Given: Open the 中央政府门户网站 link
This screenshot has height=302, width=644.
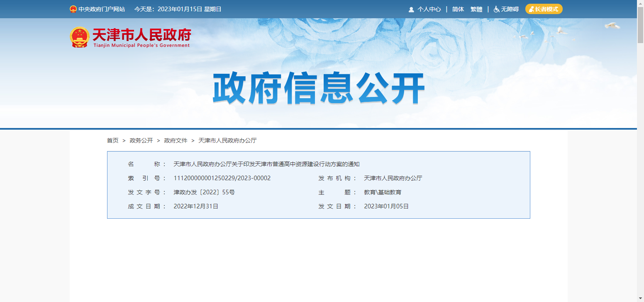Looking at the screenshot, I should pos(102,9).
